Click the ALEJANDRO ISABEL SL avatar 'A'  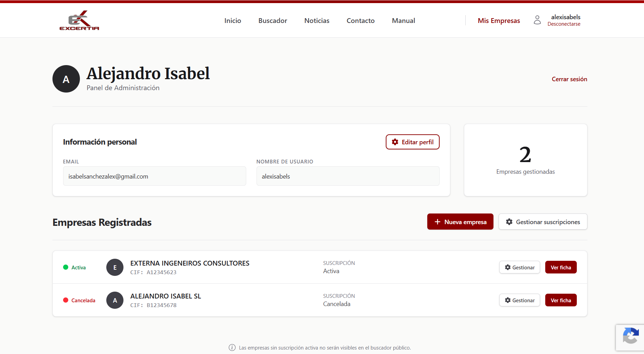(115, 300)
